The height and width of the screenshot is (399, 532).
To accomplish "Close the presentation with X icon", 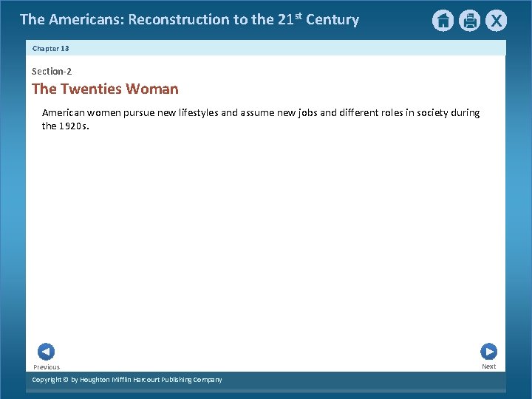I will click(496, 21).
